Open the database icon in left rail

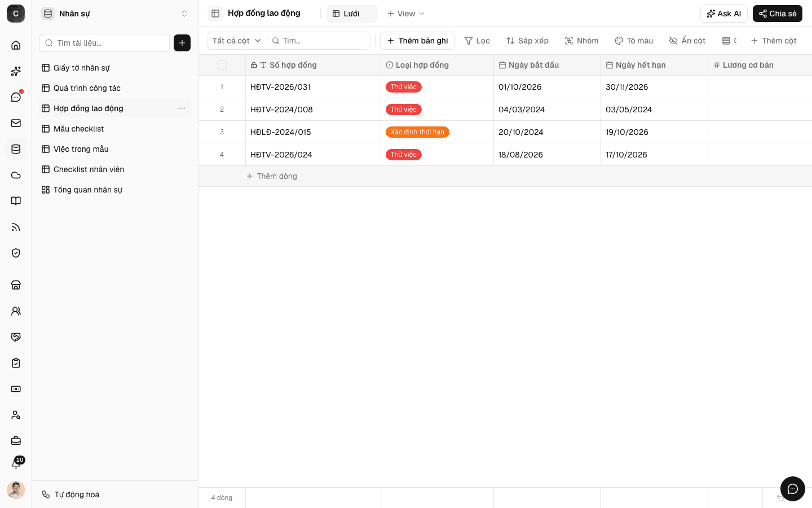(x=16, y=149)
